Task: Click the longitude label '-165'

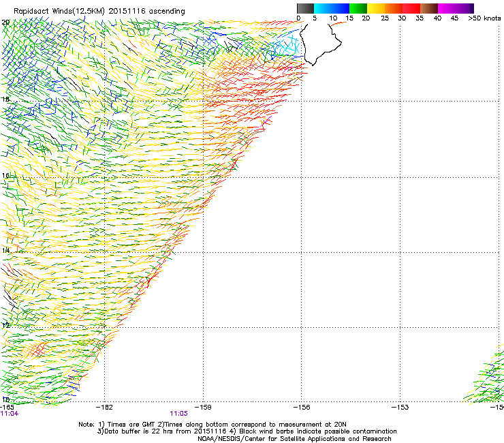Action: pos(7,408)
